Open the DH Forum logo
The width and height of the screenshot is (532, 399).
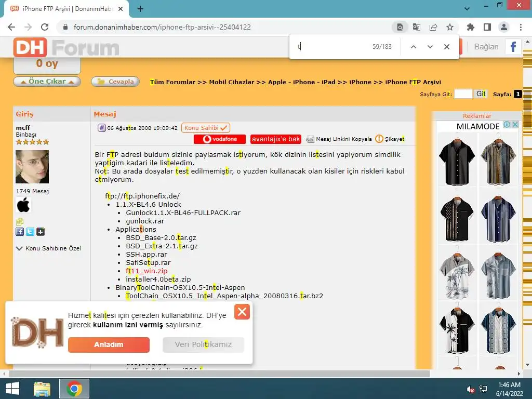click(66, 47)
